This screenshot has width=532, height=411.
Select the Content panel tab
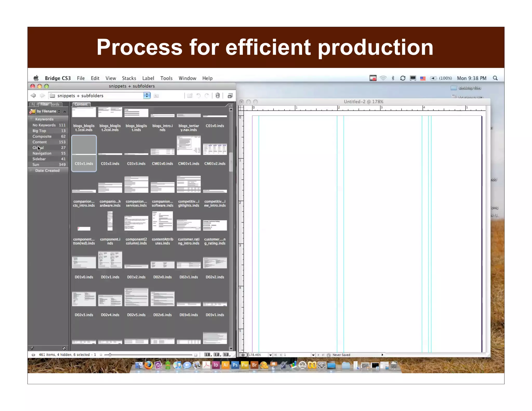point(81,104)
